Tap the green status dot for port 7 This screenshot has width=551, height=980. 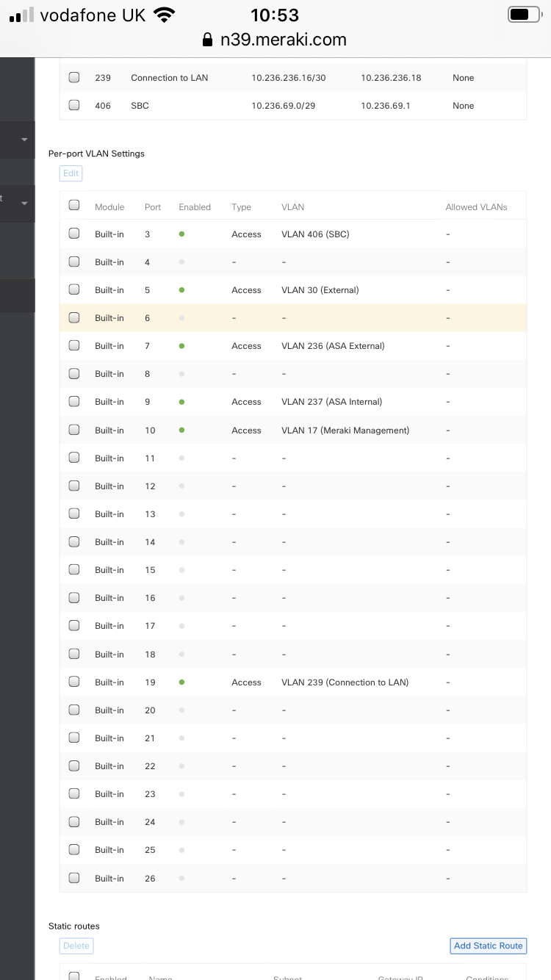(181, 345)
